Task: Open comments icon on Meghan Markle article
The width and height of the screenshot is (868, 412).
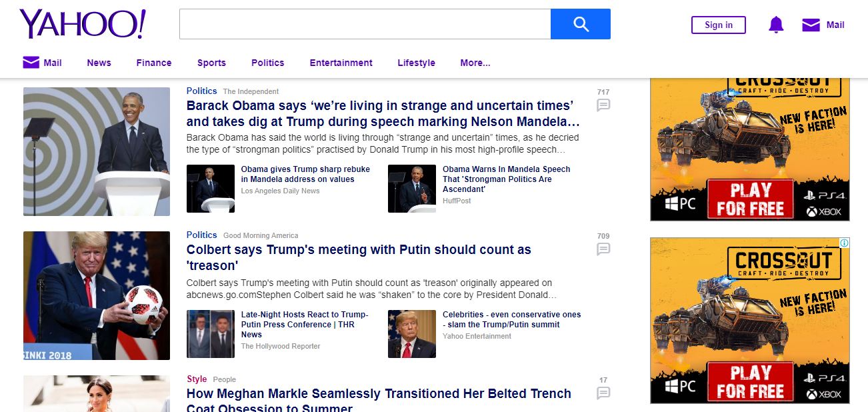Action: [x=603, y=393]
